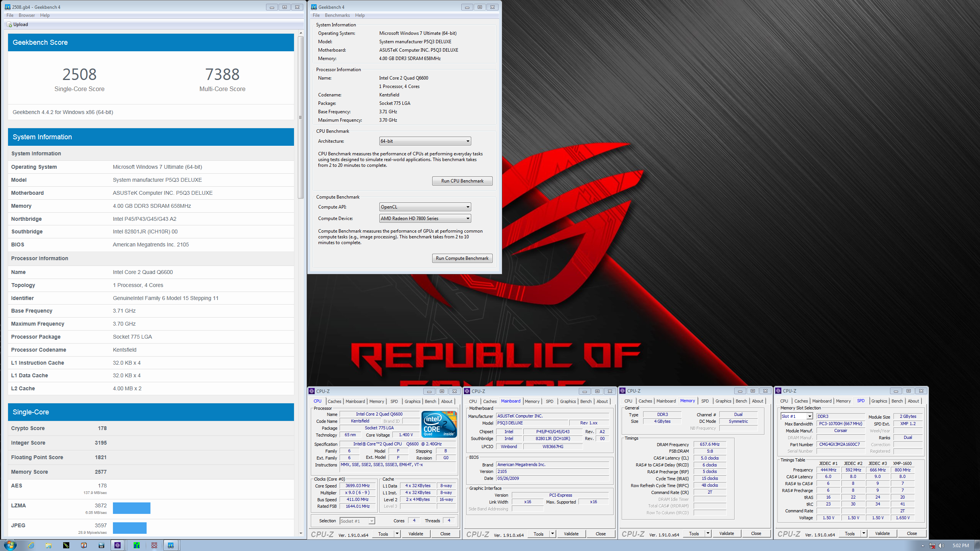Select Graphics tab in Mainboard CPU-Z window

coord(568,401)
